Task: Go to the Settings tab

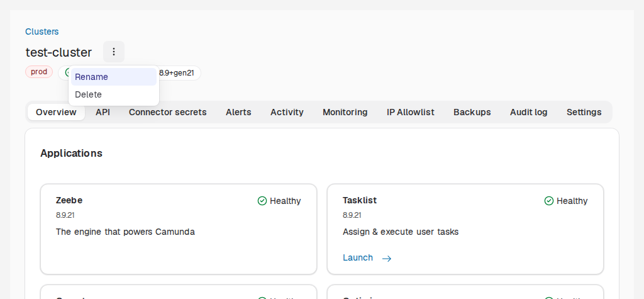Action: point(584,112)
